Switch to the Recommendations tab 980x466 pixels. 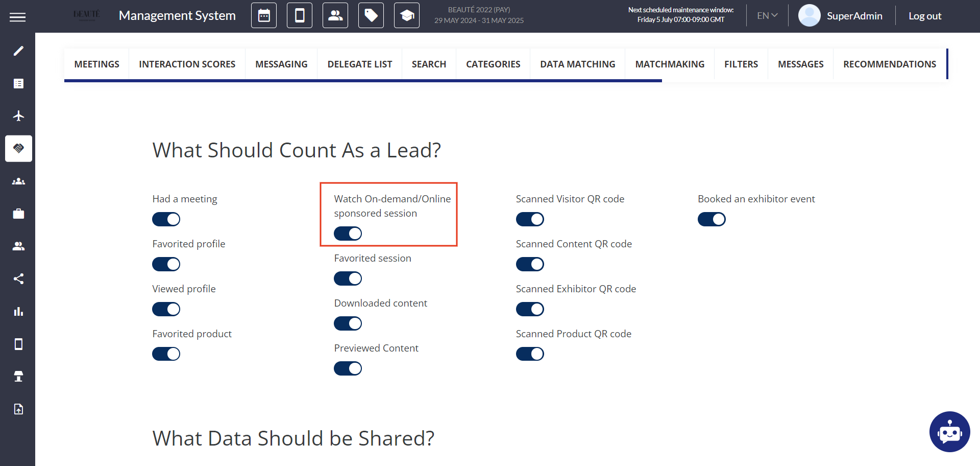pyautogui.click(x=890, y=64)
